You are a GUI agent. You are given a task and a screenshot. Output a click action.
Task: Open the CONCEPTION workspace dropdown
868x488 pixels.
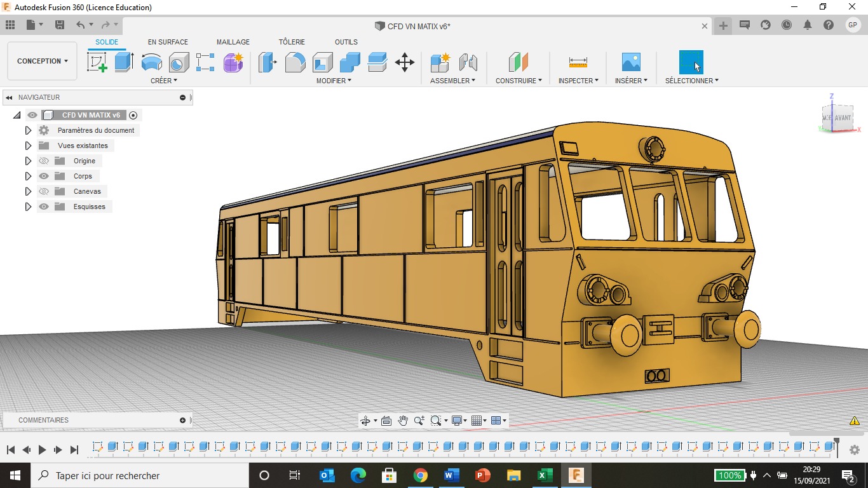[43, 61]
